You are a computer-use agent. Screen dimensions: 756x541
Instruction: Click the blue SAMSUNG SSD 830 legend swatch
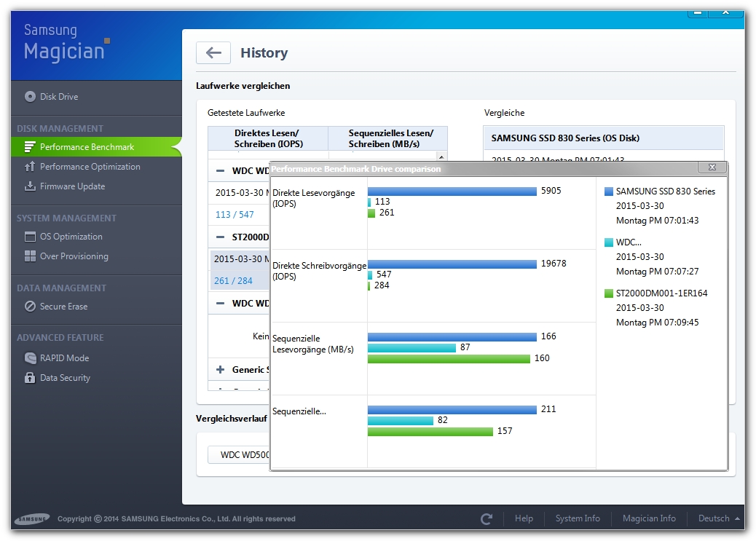point(608,191)
